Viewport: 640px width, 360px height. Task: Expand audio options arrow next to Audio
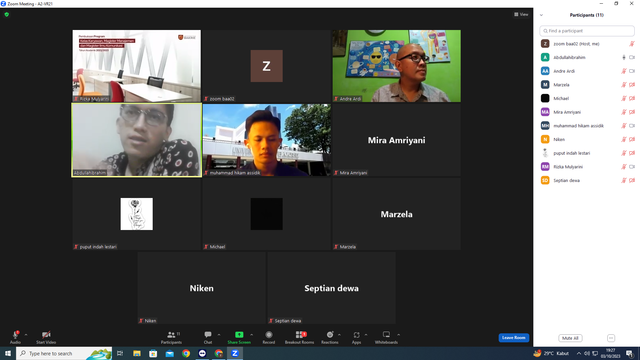tap(26, 335)
